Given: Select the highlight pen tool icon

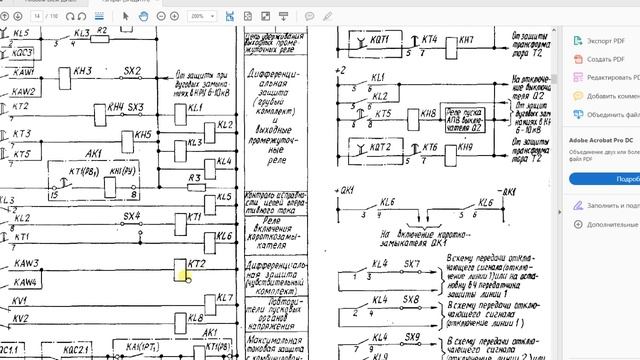Looking at the screenshot, I should [327, 16].
